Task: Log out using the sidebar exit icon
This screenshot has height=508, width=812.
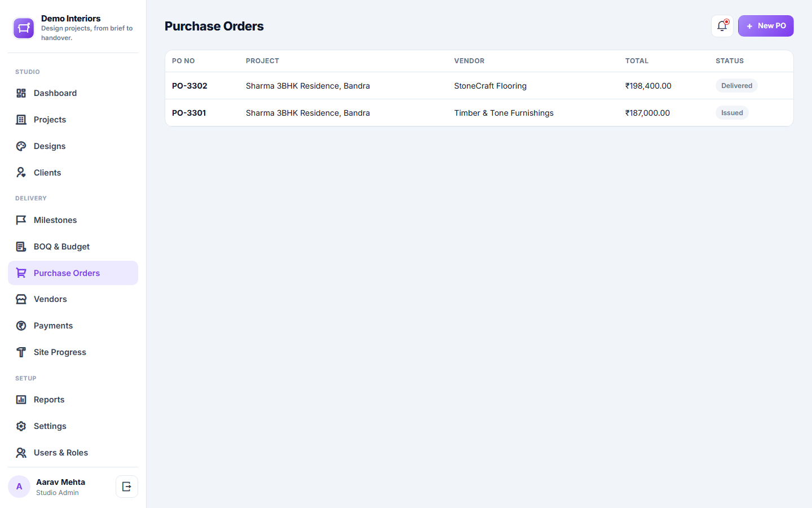Action: (x=127, y=487)
